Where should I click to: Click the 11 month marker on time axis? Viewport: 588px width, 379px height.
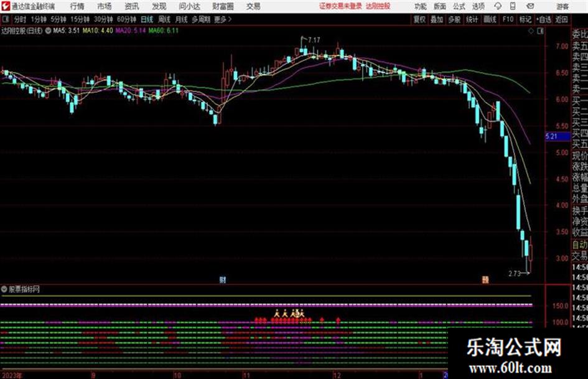coord(246,375)
